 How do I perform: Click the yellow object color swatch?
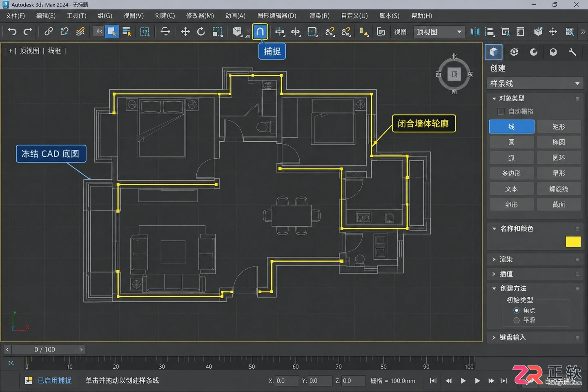(x=573, y=242)
